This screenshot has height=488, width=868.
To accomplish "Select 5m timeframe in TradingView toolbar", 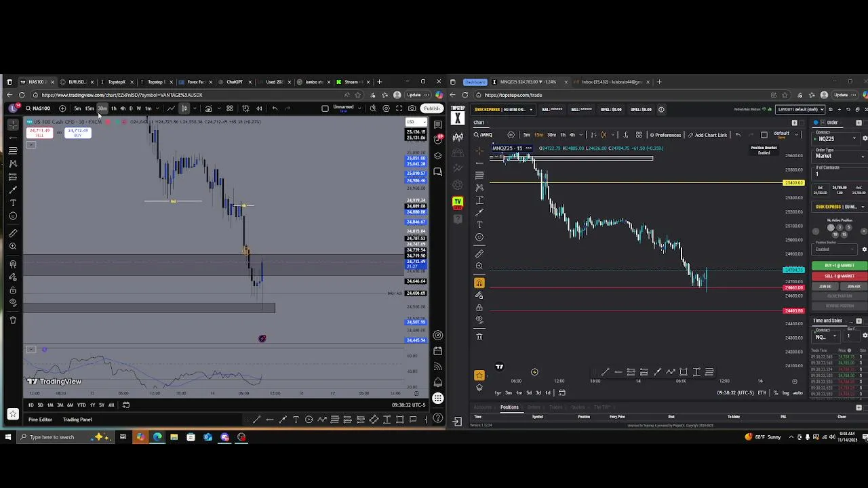I will (x=77, y=108).
